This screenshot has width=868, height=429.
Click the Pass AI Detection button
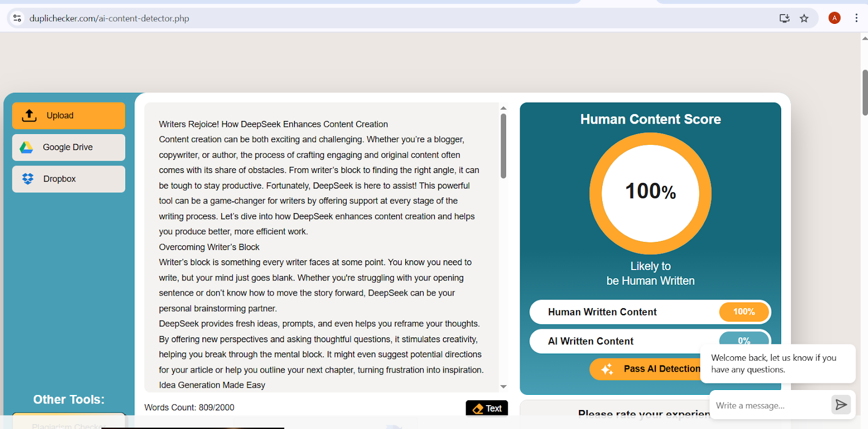coord(646,369)
